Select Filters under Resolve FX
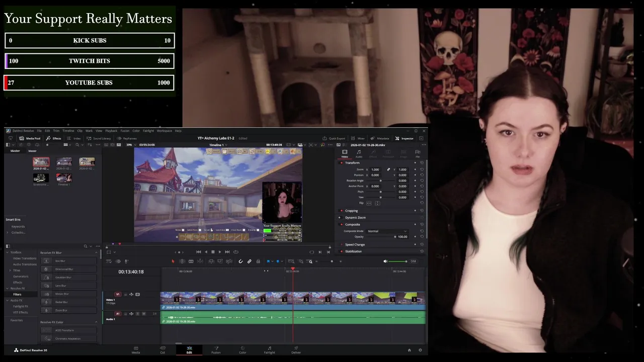The width and height of the screenshot is (644, 362). coord(17,295)
